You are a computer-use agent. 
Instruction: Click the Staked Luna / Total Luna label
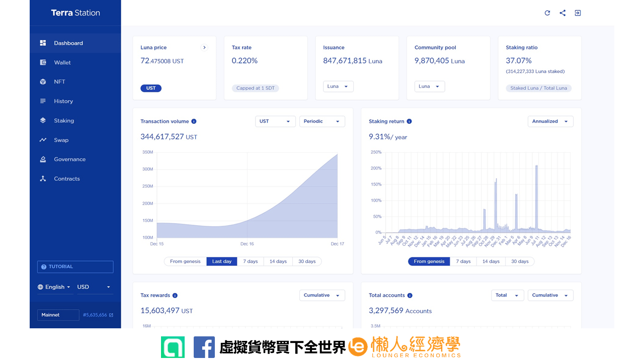(x=539, y=88)
